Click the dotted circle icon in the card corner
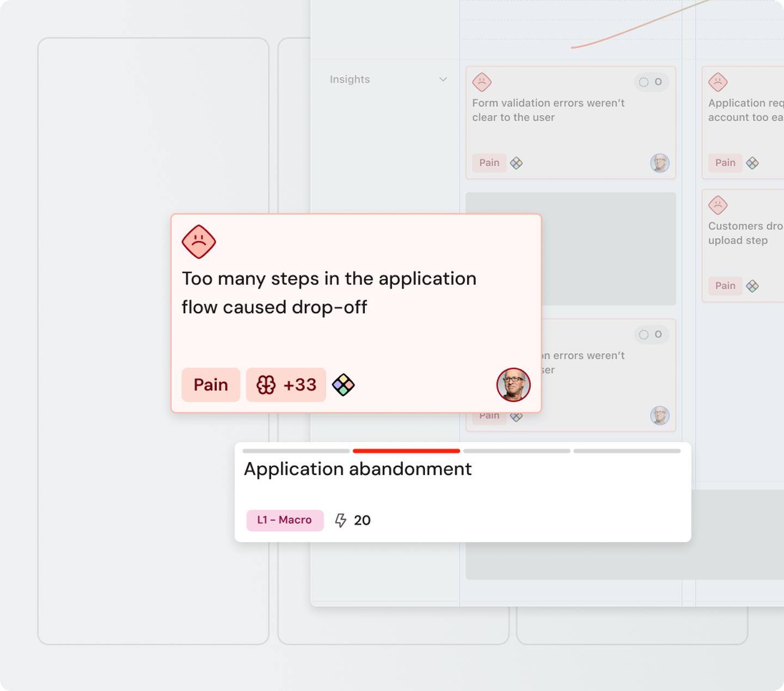The width and height of the screenshot is (784, 691). pos(644,82)
